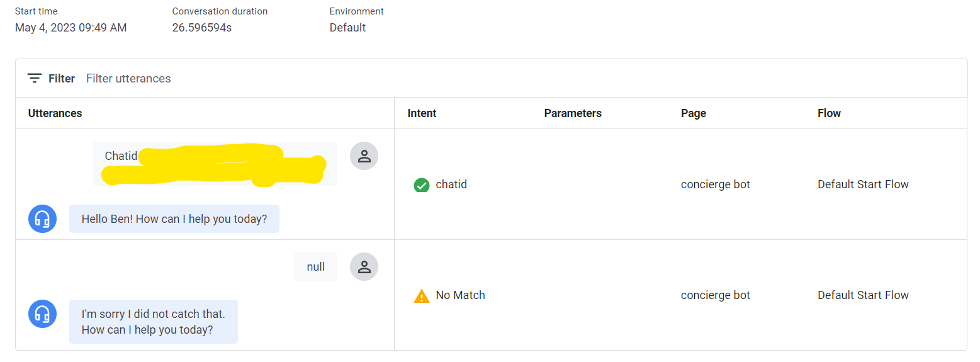Click the 'Hello Ben! How can I help' message

click(174, 219)
